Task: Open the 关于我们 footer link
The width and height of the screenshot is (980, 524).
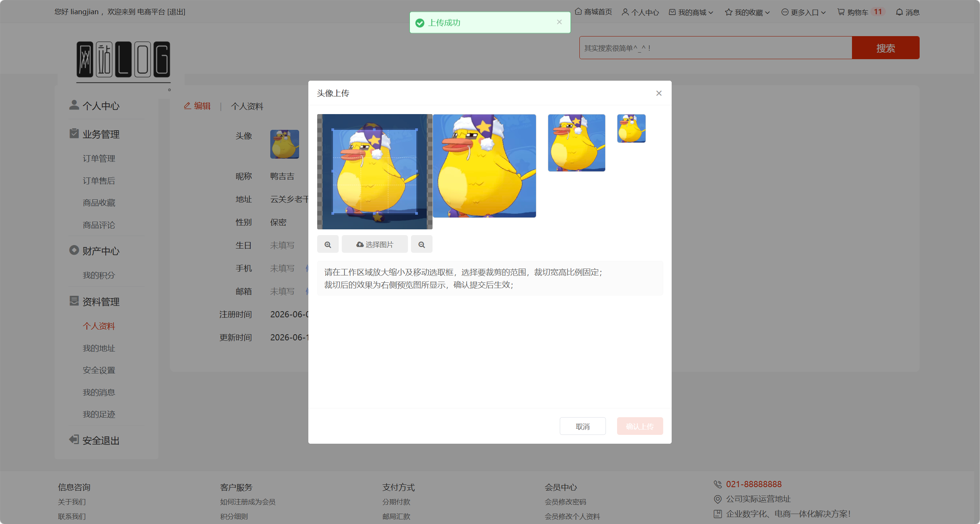Action: 72,502
